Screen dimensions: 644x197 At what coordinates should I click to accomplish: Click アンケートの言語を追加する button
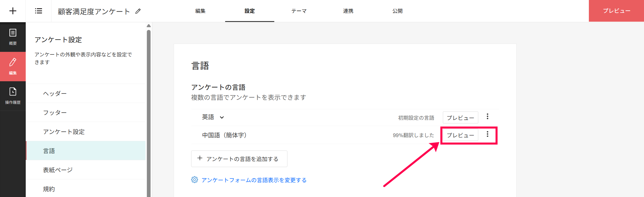point(239,159)
